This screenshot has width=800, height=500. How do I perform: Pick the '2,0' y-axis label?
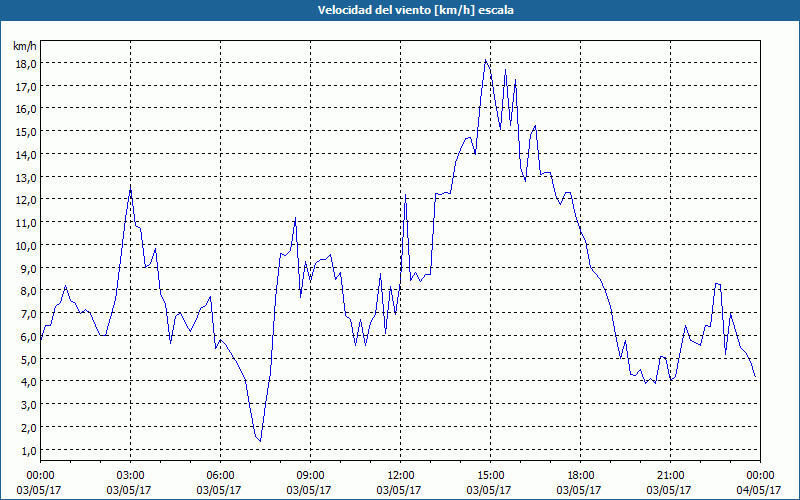pyautogui.click(x=29, y=428)
